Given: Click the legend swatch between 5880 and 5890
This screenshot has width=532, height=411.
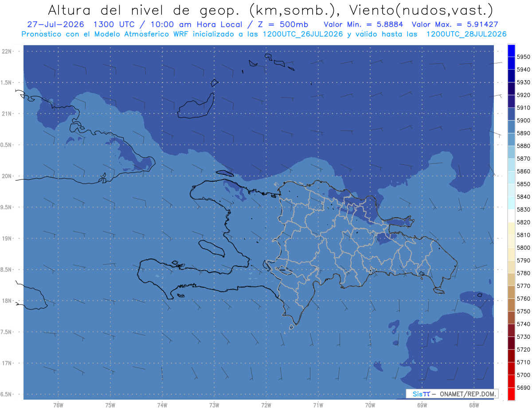Looking at the screenshot, I should pyautogui.click(x=511, y=140).
